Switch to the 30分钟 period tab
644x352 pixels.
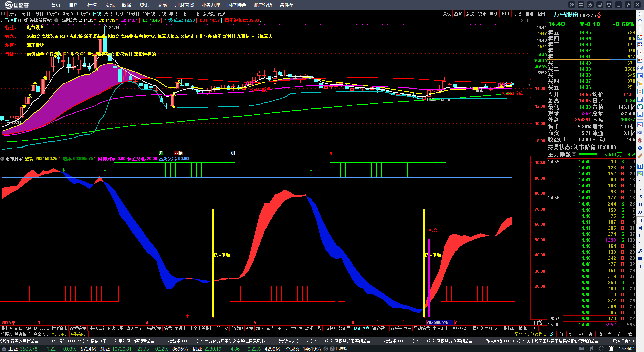(68, 14)
